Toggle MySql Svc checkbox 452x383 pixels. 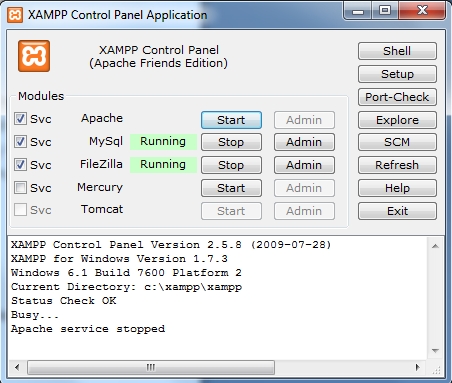point(20,142)
